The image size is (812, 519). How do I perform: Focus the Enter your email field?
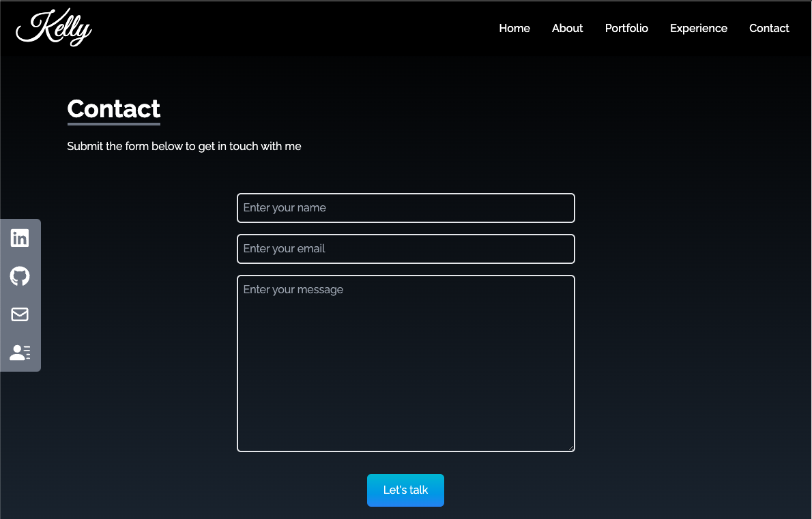click(x=406, y=249)
